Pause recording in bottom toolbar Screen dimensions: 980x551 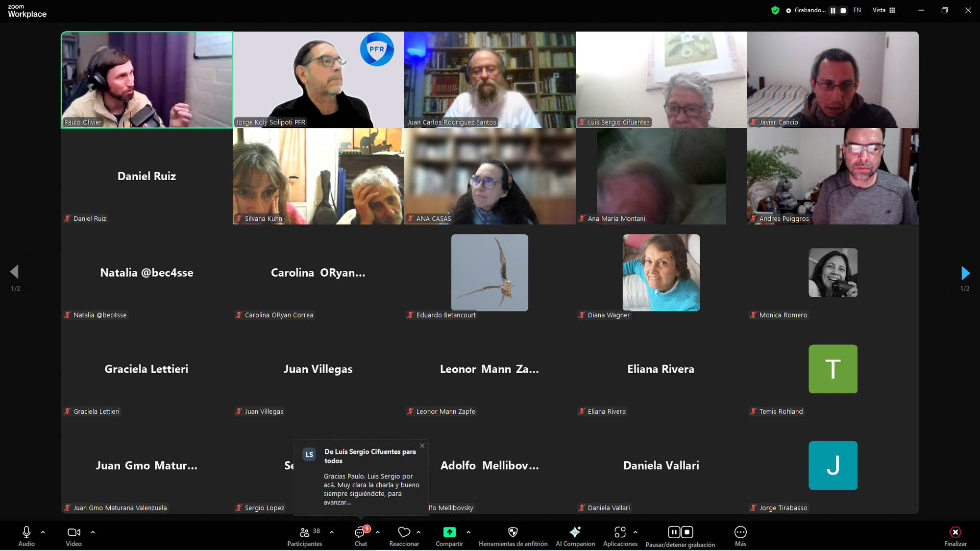pyautogui.click(x=674, y=532)
